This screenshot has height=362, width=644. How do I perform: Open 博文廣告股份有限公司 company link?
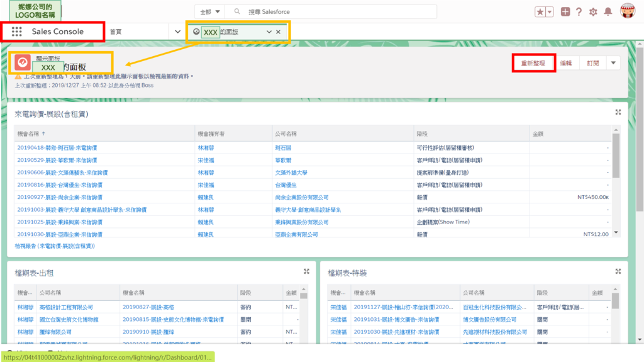click(x=489, y=319)
